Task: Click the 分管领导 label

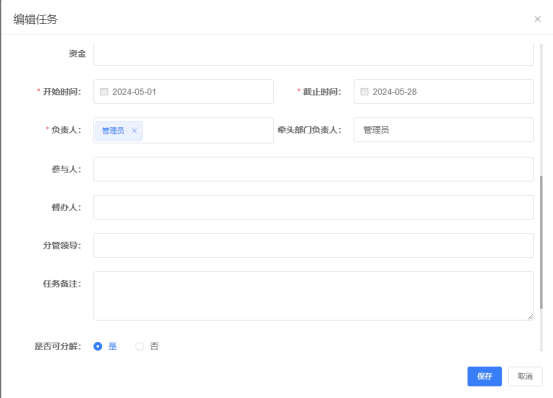Action: [x=62, y=245]
